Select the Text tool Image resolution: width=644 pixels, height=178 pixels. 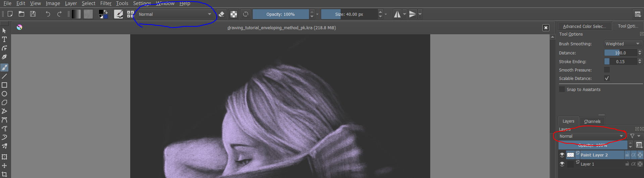point(4,39)
